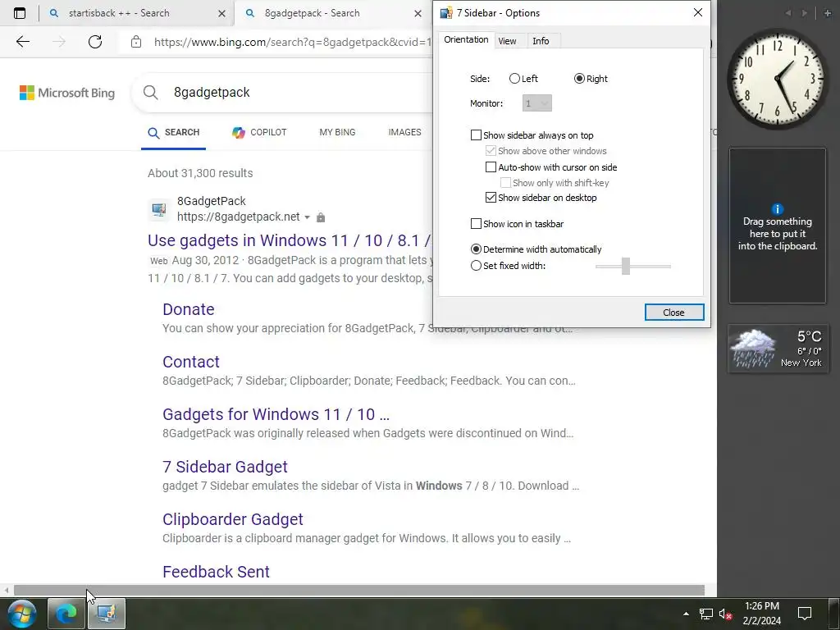Image resolution: width=840 pixels, height=630 pixels.
Task: Click the taskbar clock showing 1:26 PM
Action: tap(762, 614)
